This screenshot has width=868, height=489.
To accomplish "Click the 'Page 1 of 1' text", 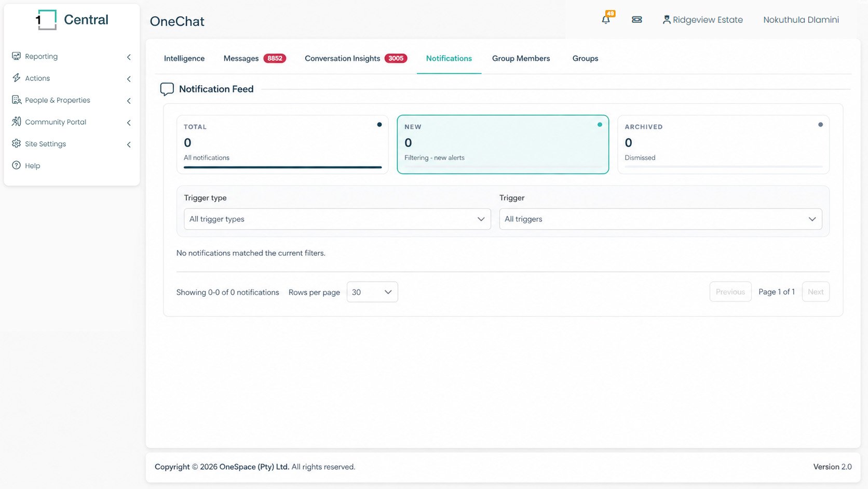I will point(777,292).
